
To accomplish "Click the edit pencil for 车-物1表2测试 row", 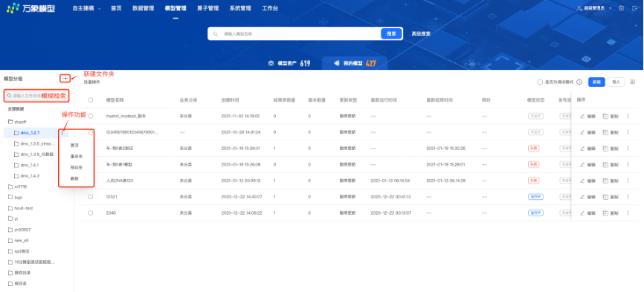I will (582, 149).
